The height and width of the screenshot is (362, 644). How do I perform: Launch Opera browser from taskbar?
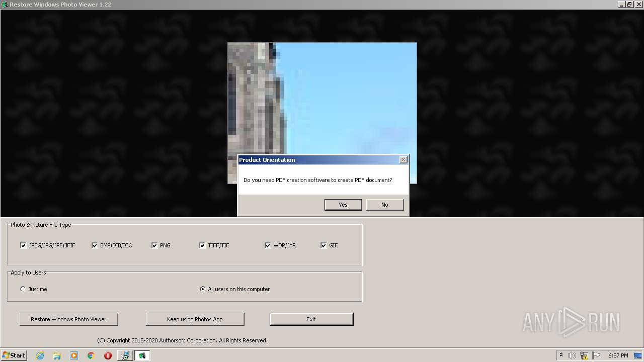coord(108,355)
